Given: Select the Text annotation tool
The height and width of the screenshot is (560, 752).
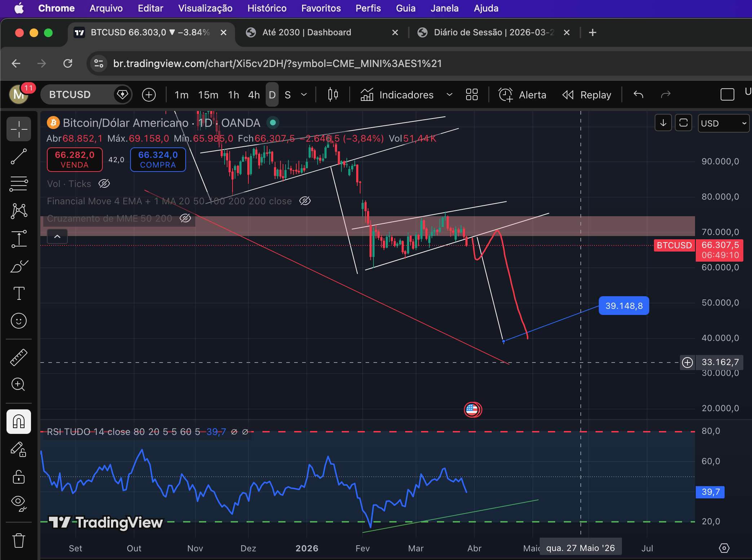Looking at the screenshot, I should tap(19, 293).
